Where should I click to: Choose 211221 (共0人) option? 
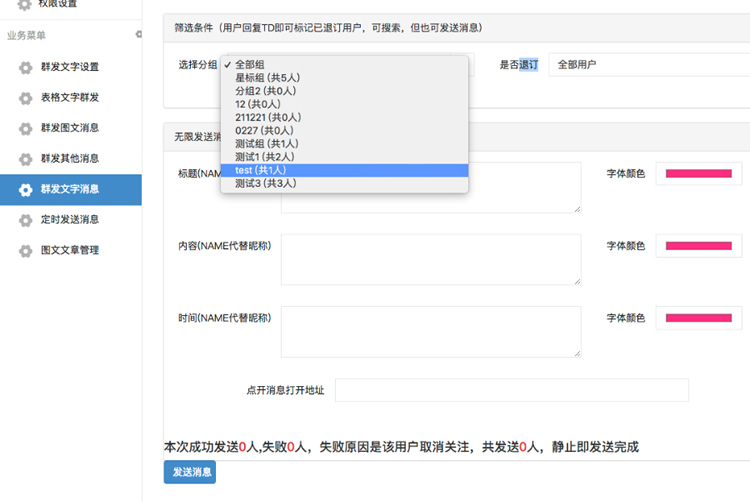click(344, 118)
